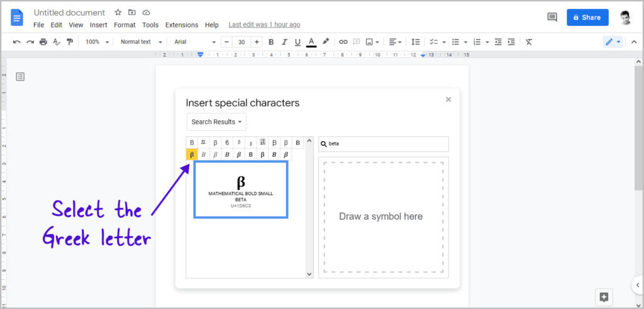The image size is (644, 309).
Task: Click the Increase indent icon
Action: tap(511, 42)
